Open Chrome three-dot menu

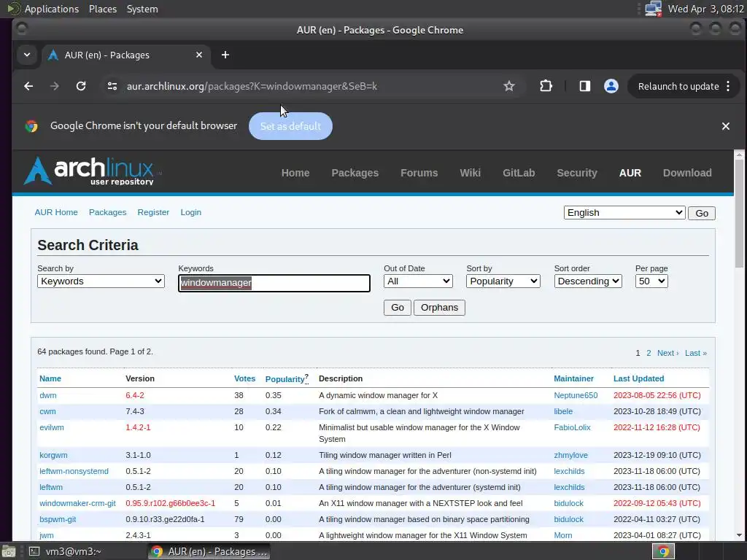pyautogui.click(x=728, y=86)
